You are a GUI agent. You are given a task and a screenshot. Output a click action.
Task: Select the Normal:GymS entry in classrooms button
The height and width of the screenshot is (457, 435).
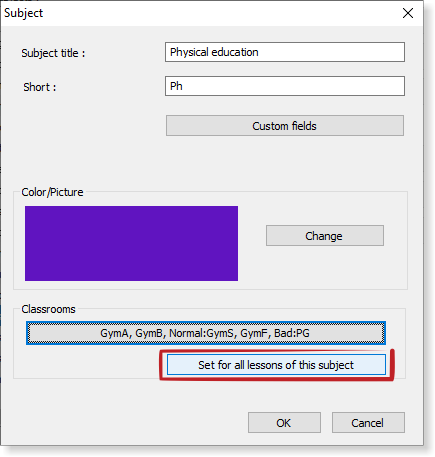coord(201,333)
